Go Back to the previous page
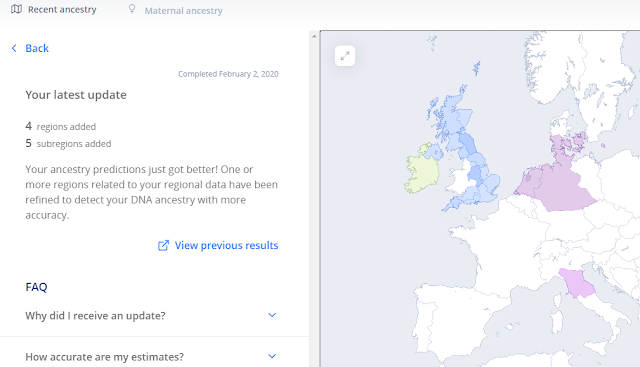Viewport: 640px width, 367px height. pos(30,48)
